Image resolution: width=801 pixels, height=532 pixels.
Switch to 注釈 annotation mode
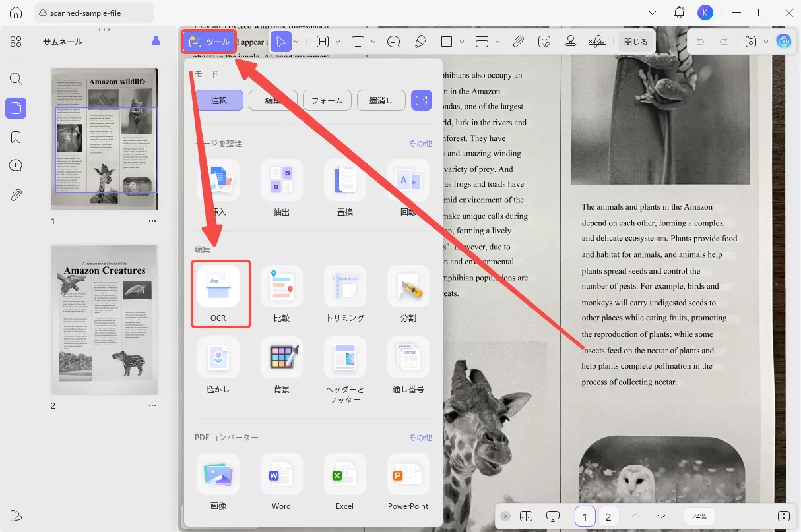[x=219, y=100]
